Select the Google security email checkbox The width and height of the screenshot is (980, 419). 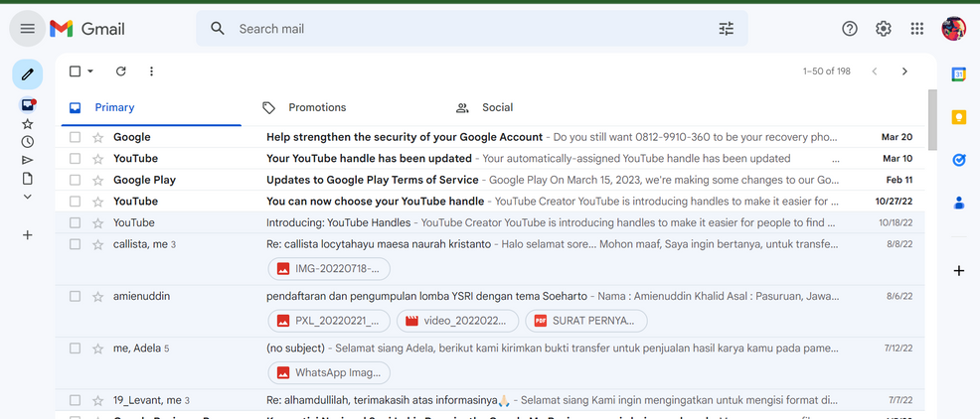(x=75, y=137)
